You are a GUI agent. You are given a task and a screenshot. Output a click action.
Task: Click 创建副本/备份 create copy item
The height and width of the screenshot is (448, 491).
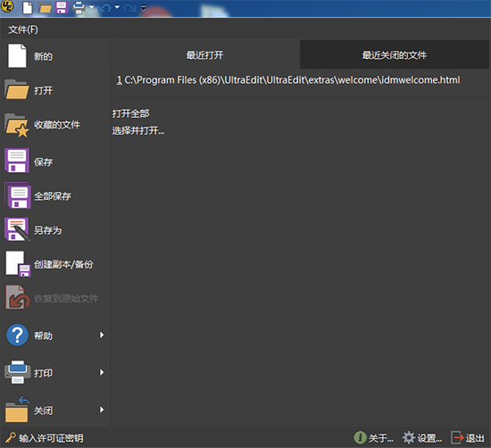(x=55, y=264)
